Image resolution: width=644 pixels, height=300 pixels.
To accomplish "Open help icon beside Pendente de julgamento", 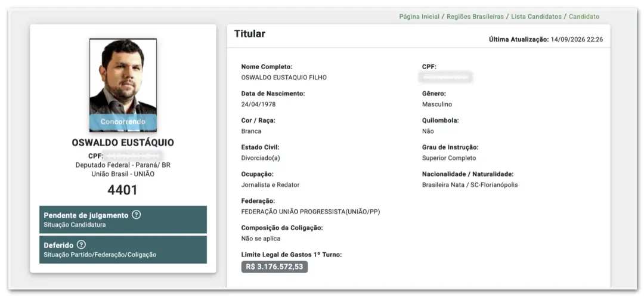I will pyautogui.click(x=137, y=215).
